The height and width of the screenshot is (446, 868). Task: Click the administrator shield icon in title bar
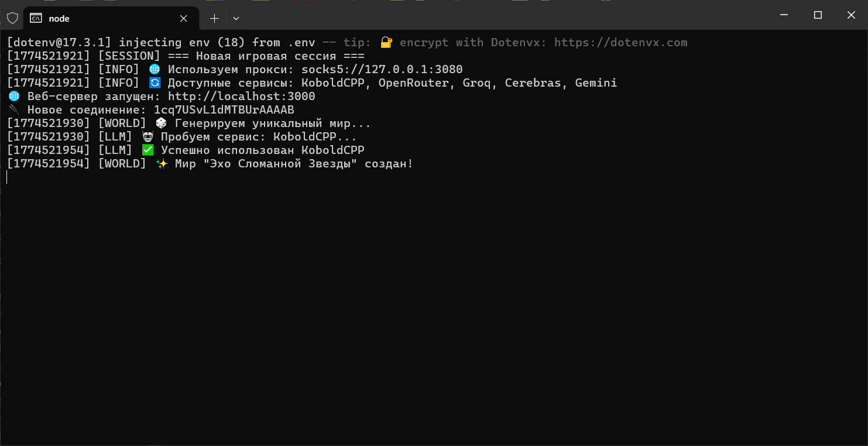12,18
